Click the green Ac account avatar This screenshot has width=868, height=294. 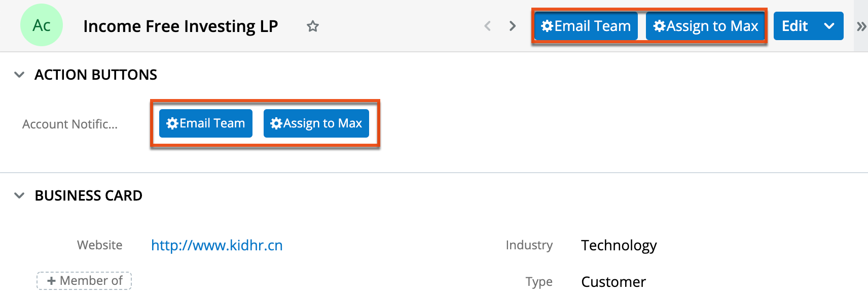coord(42,25)
